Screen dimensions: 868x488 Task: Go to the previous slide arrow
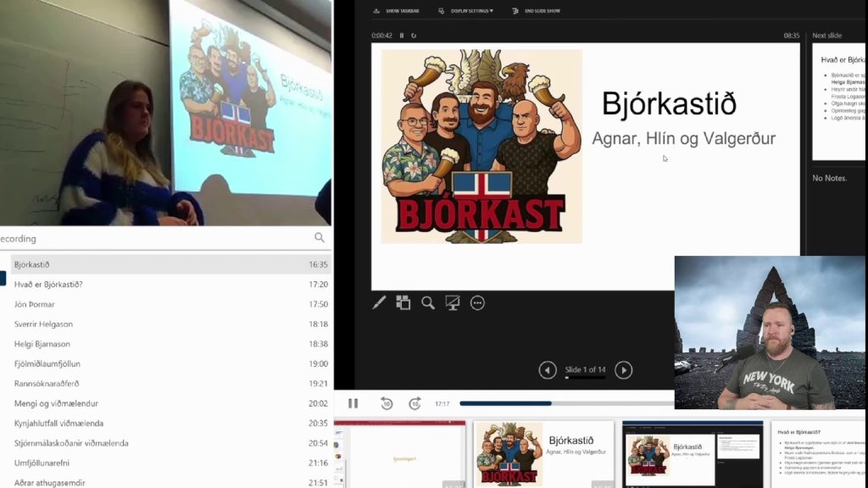coord(548,369)
